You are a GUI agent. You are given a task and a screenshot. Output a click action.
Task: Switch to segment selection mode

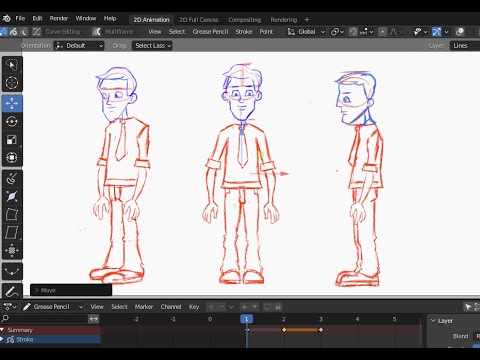point(24,32)
